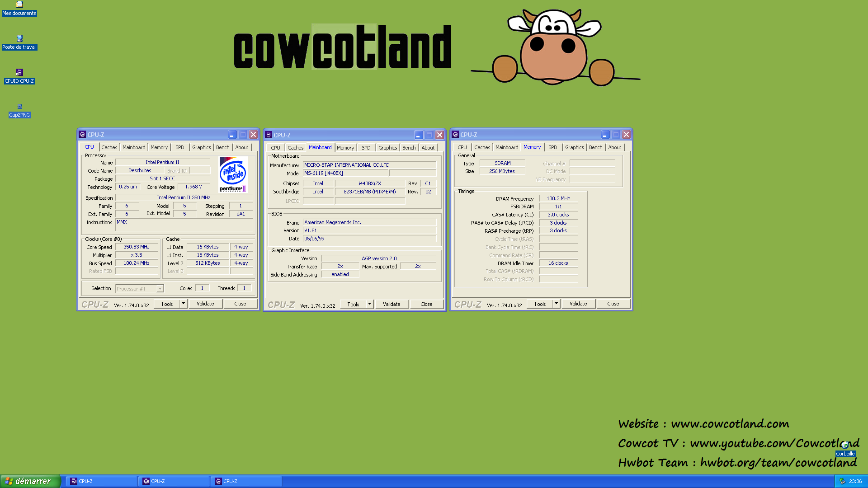Click the BIOS brand American Megatrends Inc. field
868x488 pixels.
[x=369, y=222]
